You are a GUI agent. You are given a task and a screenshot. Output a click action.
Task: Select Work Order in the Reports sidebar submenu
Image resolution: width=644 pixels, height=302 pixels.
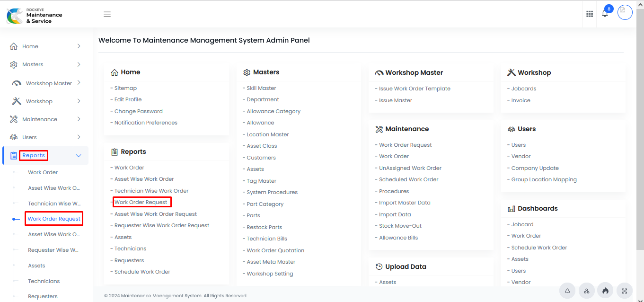pyautogui.click(x=43, y=172)
